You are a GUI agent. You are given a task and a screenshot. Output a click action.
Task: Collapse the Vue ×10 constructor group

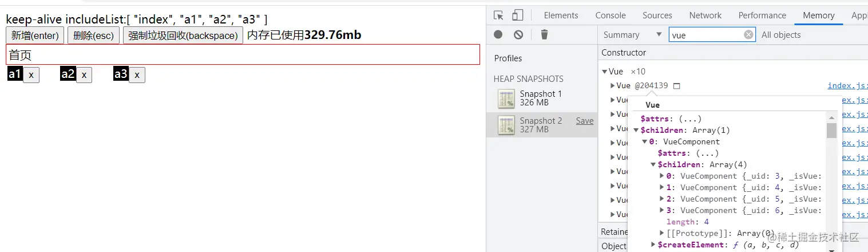(x=605, y=72)
